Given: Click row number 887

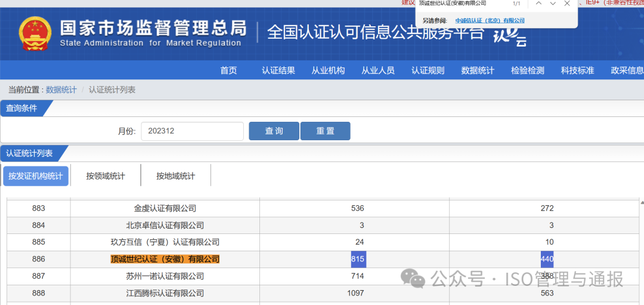Looking at the screenshot, I should (x=39, y=276).
